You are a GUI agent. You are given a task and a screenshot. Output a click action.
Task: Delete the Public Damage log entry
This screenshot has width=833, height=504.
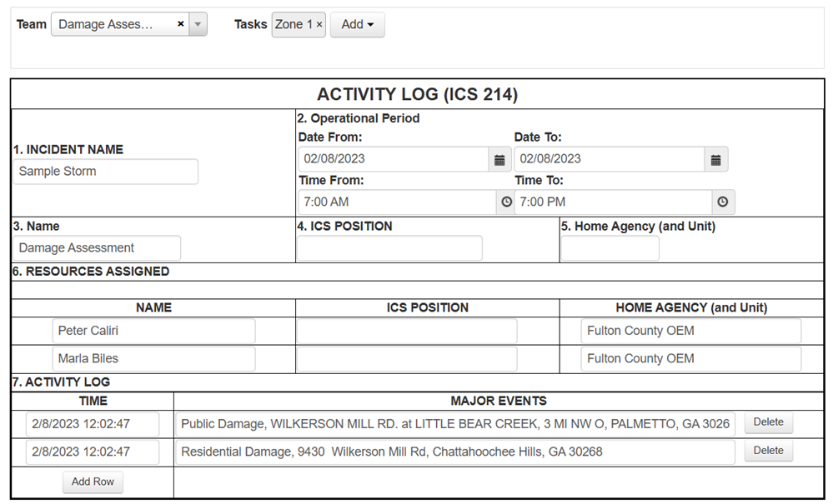pyautogui.click(x=767, y=422)
